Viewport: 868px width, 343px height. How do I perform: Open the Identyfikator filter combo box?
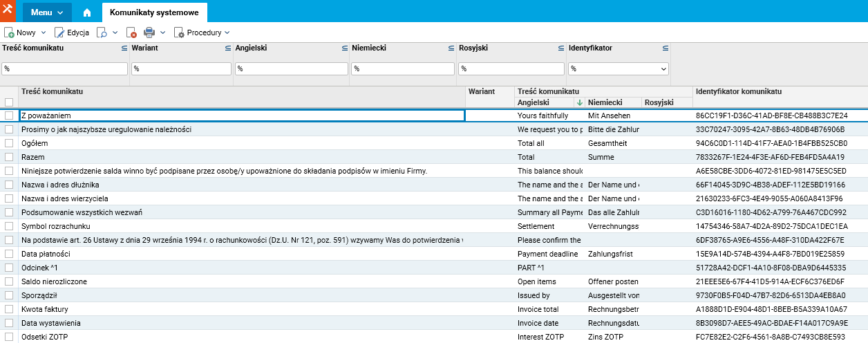[x=619, y=69]
